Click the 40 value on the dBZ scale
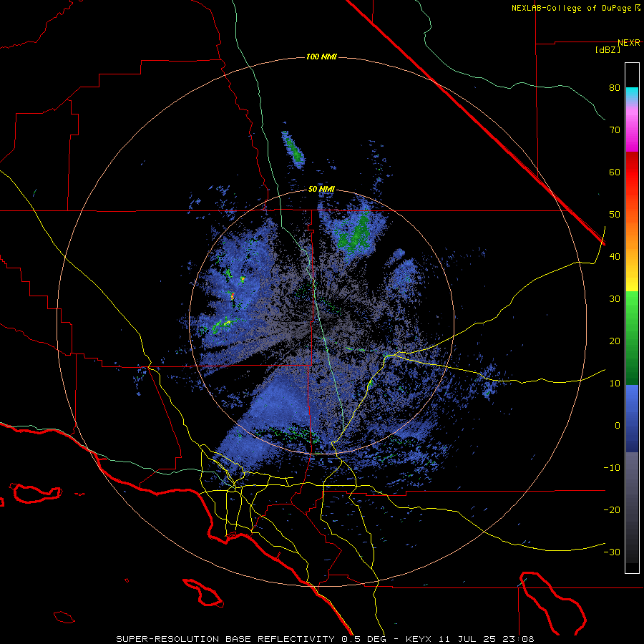 pyautogui.click(x=615, y=257)
